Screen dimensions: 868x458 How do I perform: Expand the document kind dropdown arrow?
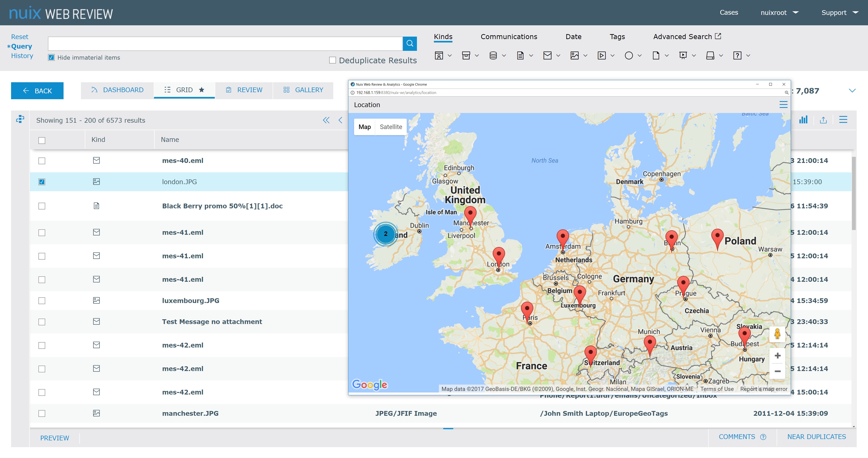pyautogui.click(x=531, y=56)
